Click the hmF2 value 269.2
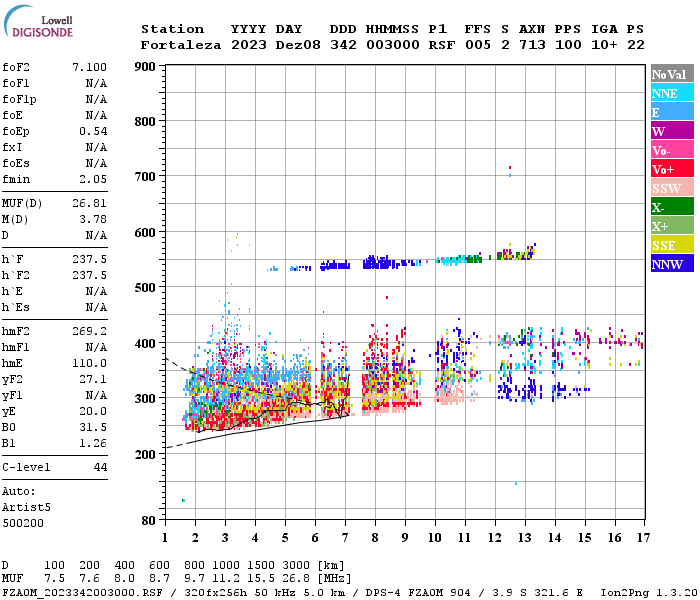Image resolution: width=700 pixels, height=600 pixels. (89, 332)
